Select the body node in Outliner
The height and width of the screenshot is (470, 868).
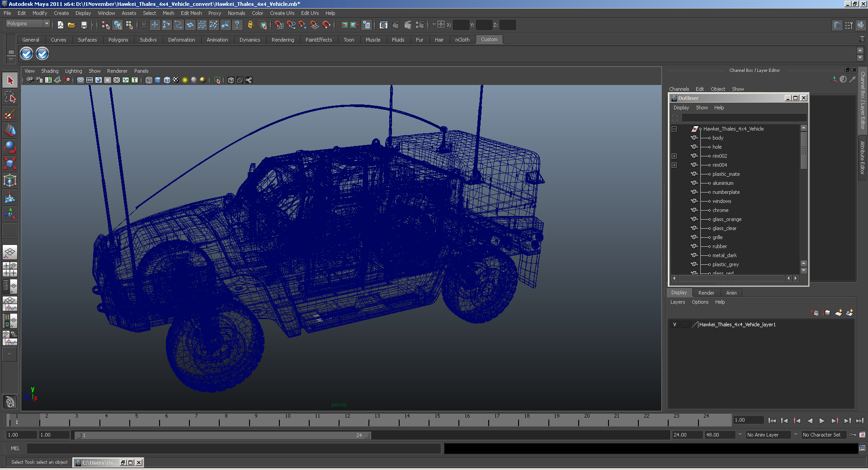pos(718,138)
